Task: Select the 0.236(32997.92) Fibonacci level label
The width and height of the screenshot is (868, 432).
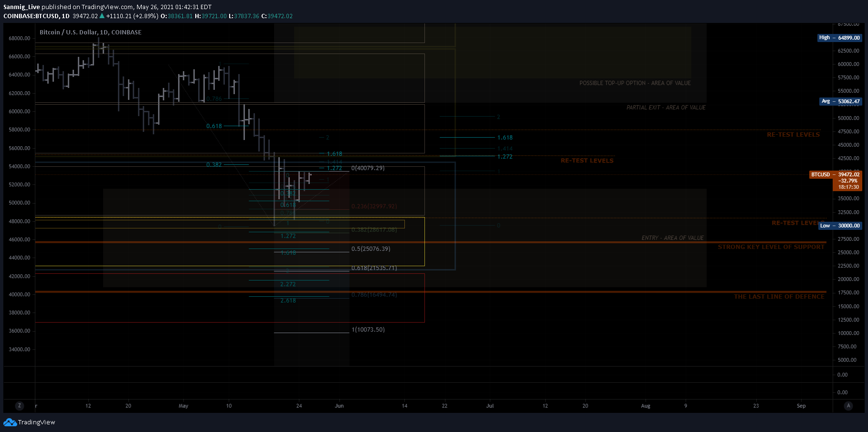Action: pyautogui.click(x=374, y=206)
